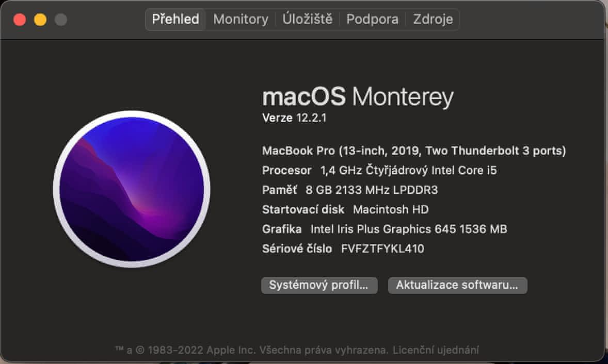Click the serial number FVFZTFYKL410
The height and width of the screenshot is (364, 608).
(382, 249)
